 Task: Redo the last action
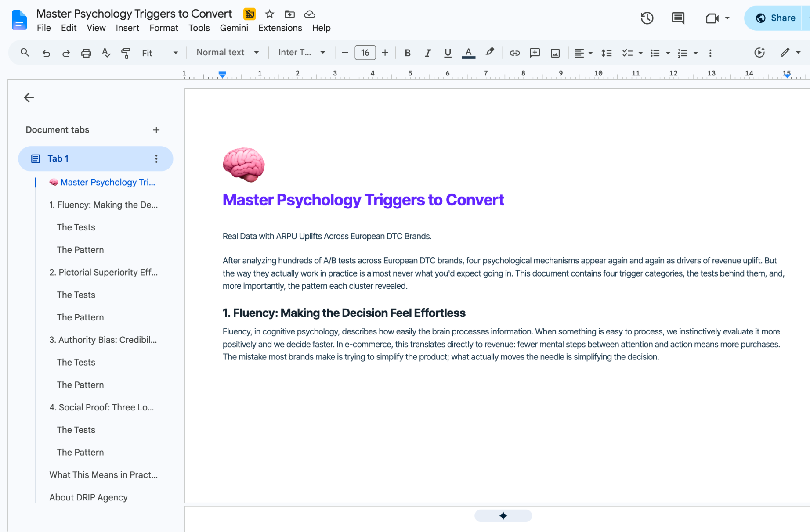tap(66, 53)
